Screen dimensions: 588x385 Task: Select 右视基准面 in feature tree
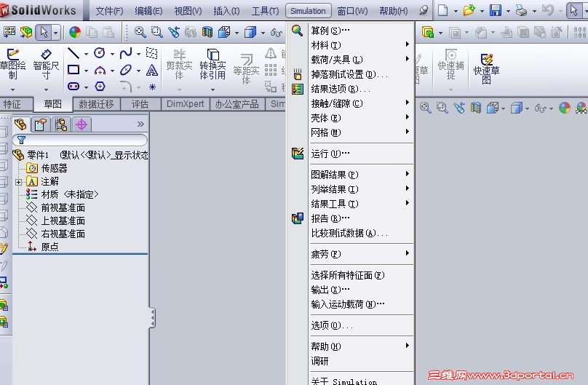(x=63, y=234)
